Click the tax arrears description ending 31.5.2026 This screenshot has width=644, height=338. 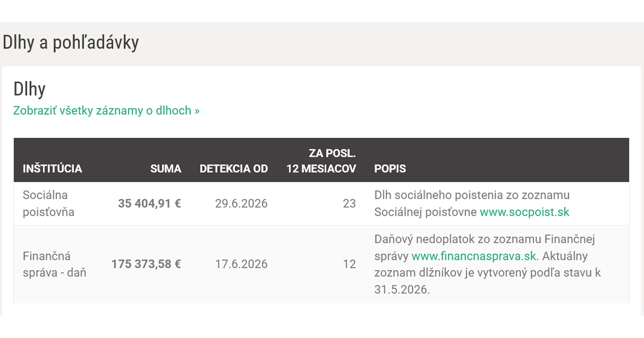487,264
